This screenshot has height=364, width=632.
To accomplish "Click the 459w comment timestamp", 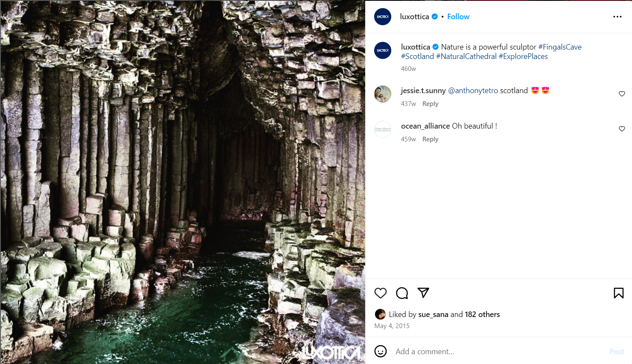I will [408, 139].
